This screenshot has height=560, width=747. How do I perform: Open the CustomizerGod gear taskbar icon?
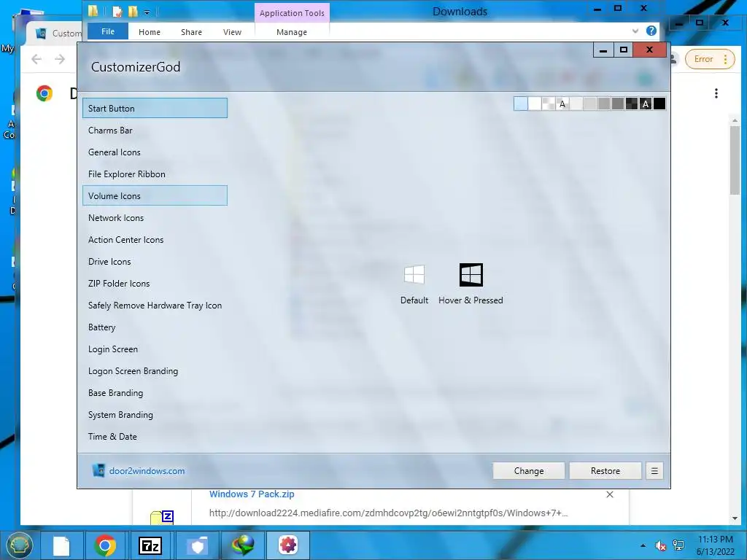pyautogui.click(x=287, y=545)
